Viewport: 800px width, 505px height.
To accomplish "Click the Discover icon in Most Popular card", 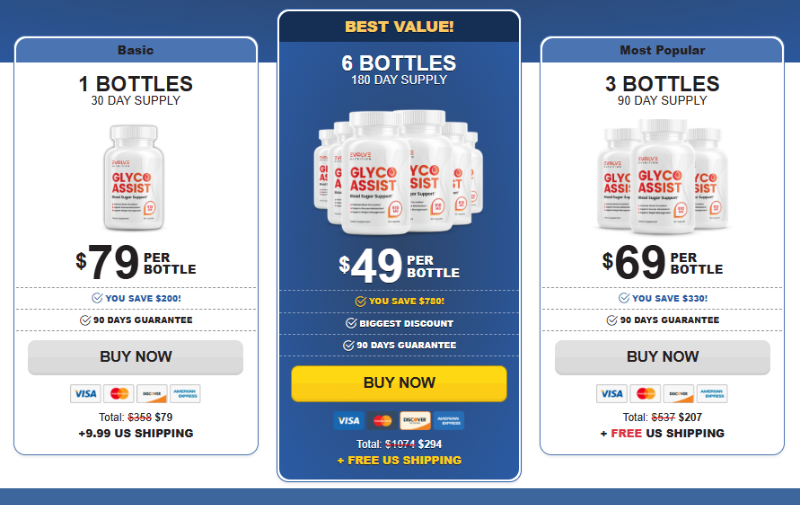I will coord(679,394).
